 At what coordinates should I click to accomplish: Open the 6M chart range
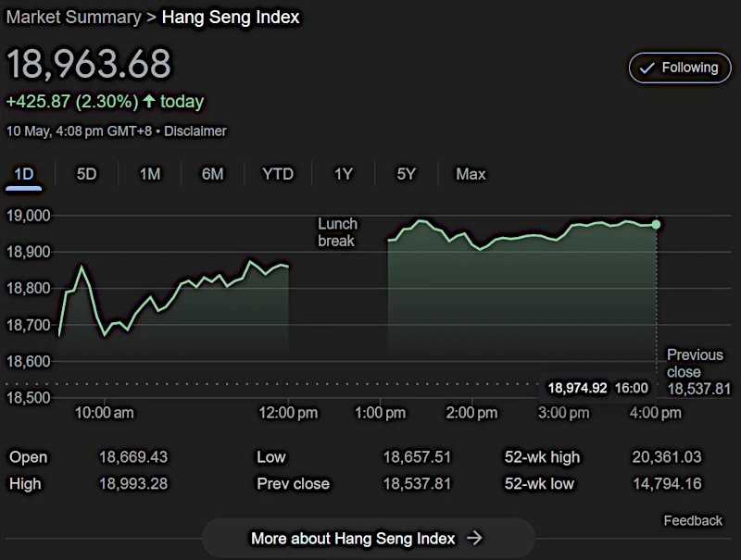[x=213, y=174]
